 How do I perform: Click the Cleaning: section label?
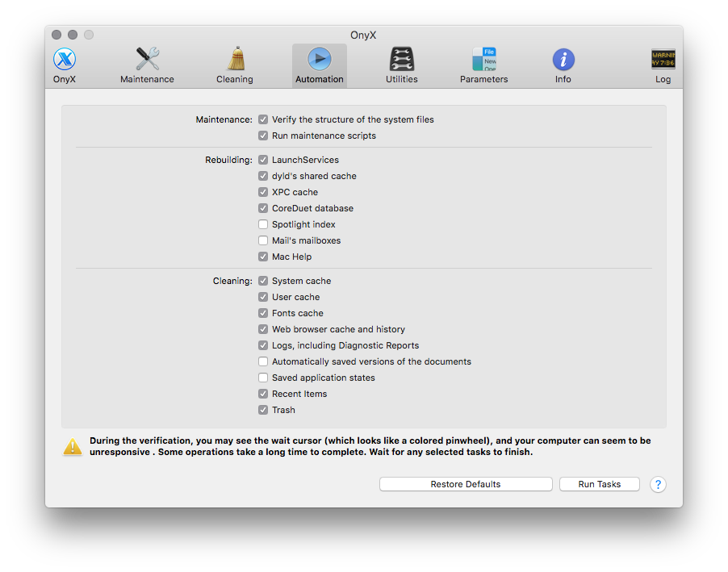232,281
